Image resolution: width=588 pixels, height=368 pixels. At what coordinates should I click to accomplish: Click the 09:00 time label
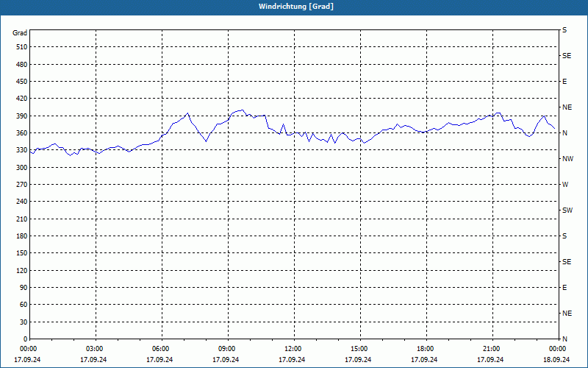pyautogui.click(x=226, y=349)
